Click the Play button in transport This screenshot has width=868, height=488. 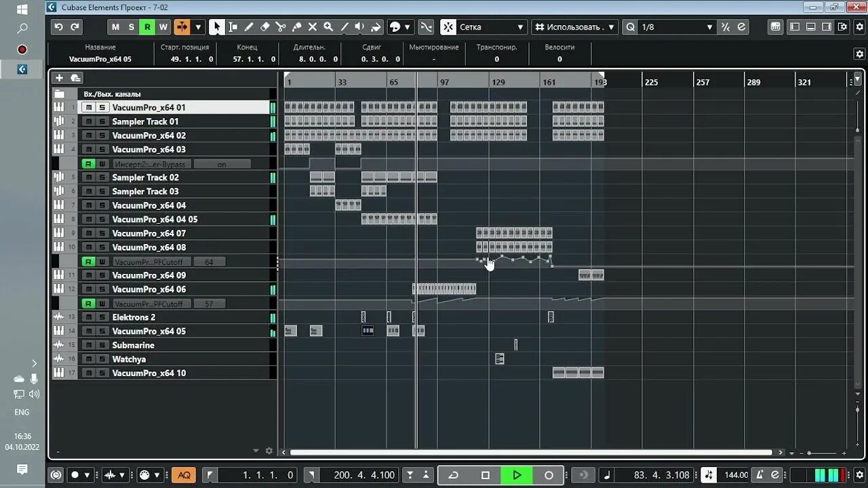pos(517,475)
